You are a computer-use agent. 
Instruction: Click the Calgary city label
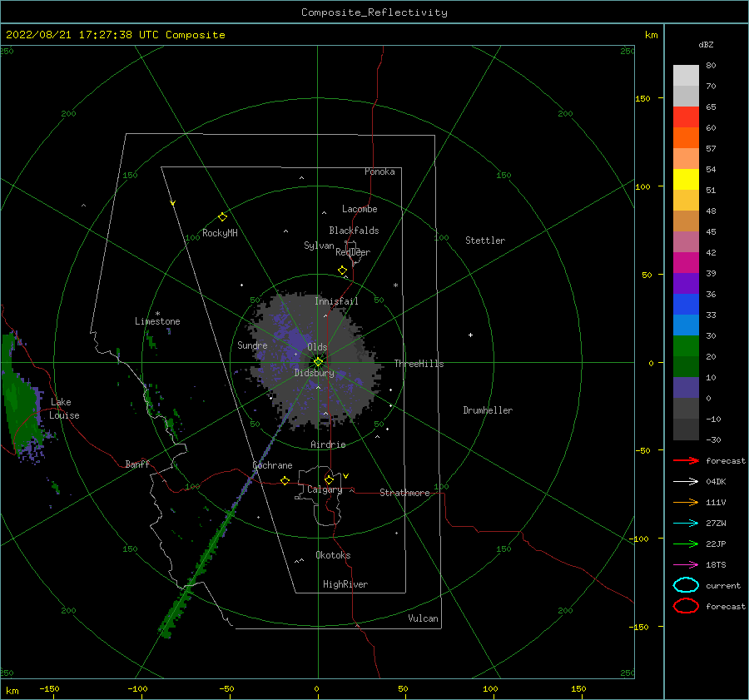(325, 489)
